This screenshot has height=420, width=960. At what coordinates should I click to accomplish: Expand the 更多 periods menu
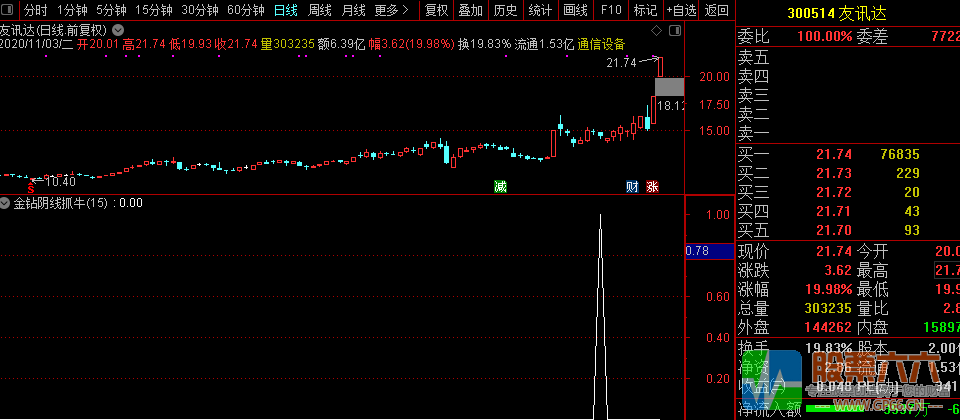[x=392, y=10]
